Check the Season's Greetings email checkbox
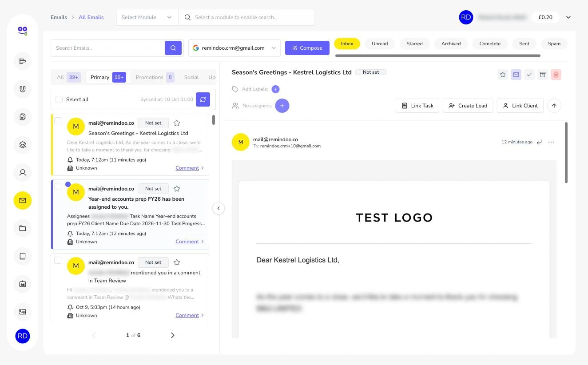The height and width of the screenshot is (365, 588). click(x=58, y=121)
